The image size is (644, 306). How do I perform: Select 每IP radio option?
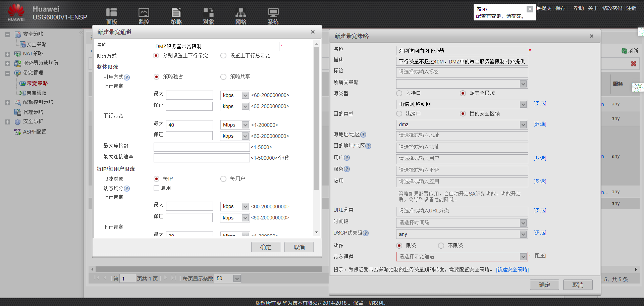pos(156,179)
